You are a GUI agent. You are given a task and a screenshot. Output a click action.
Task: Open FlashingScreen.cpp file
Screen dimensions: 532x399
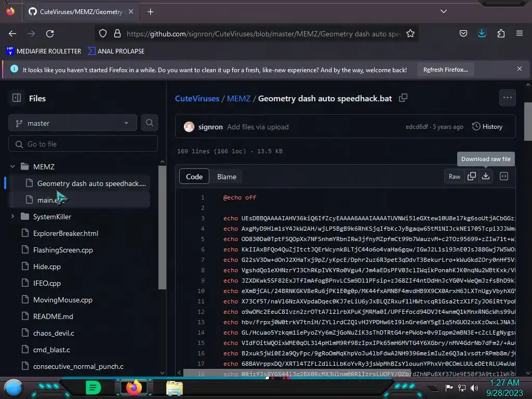pyautogui.click(x=63, y=250)
